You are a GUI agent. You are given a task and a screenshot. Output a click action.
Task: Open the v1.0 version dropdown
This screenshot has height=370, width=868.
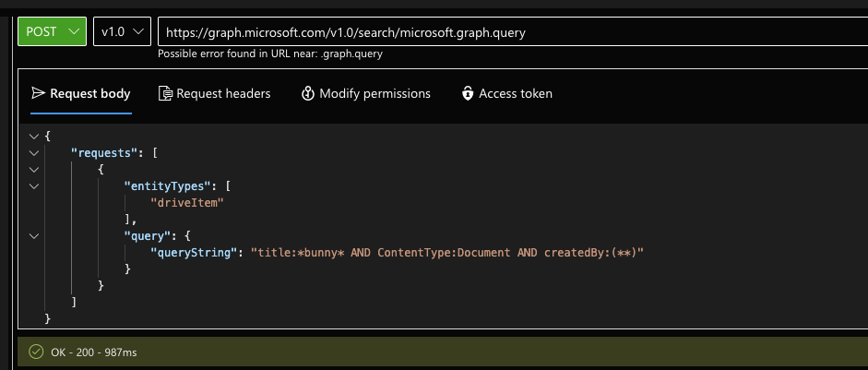pos(122,31)
